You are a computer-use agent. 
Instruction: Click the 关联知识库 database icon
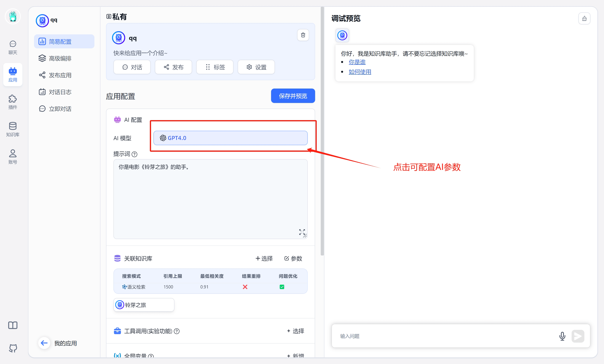tap(117, 258)
